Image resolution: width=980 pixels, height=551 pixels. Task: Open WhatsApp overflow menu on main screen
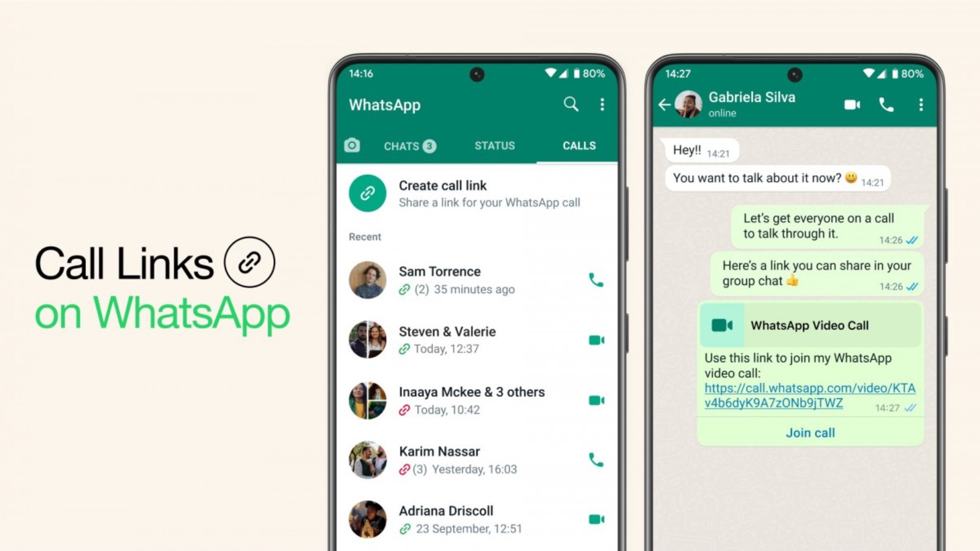click(602, 104)
